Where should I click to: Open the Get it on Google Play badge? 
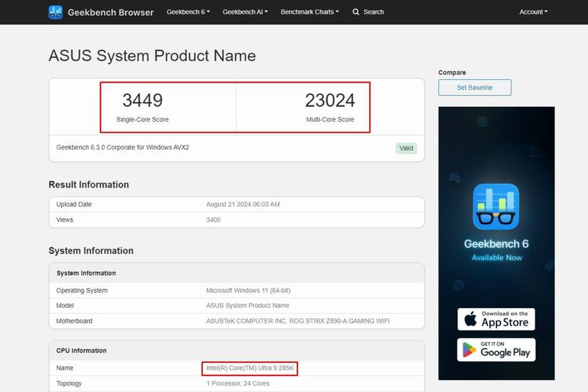coord(496,350)
